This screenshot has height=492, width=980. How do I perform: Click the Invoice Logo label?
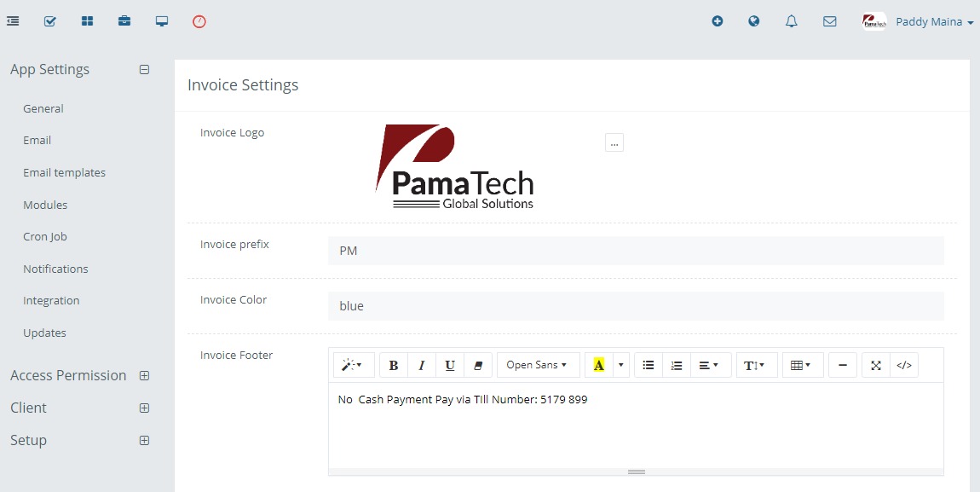pyautogui.click(x=232, y=132)
